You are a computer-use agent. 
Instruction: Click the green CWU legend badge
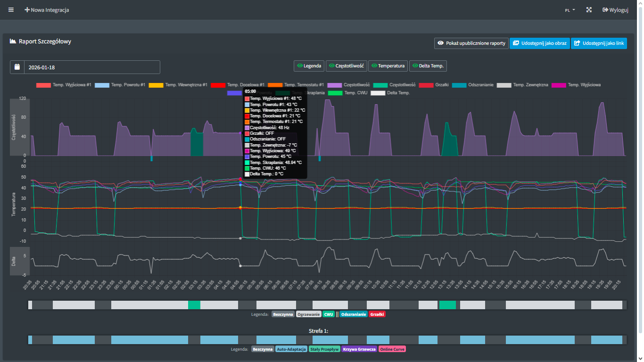click(x=329, y=314)
